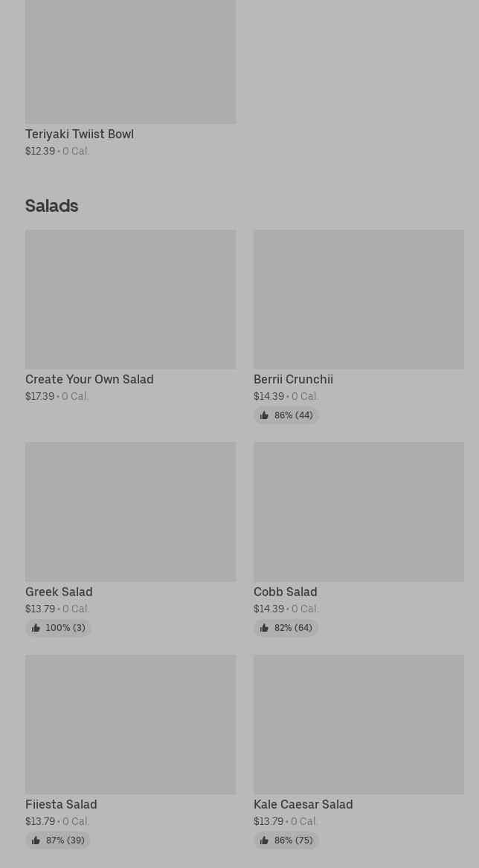The width and height of the screenshot is (479, 868).
Task: Click the Greek Salad photo
Action: [x=130, y=511]
